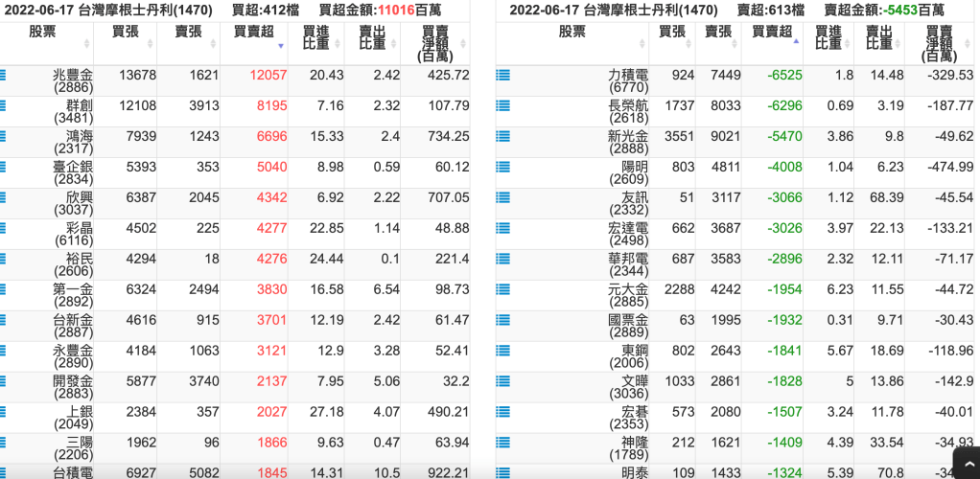Open the list icon next to 華邦電 row

502,259
